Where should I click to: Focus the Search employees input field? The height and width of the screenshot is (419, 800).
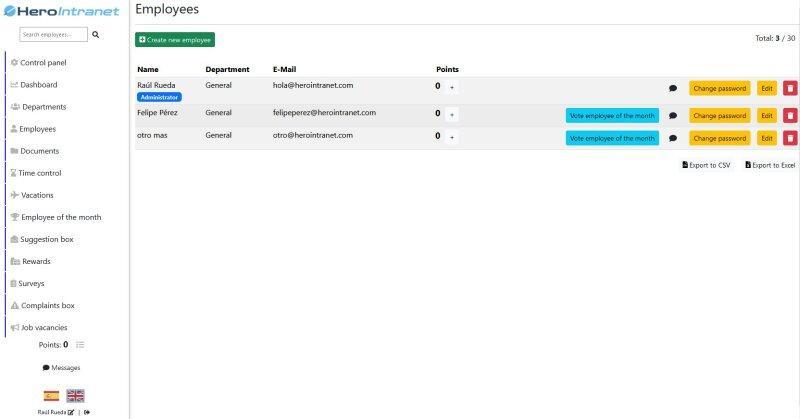coord(54,35)
